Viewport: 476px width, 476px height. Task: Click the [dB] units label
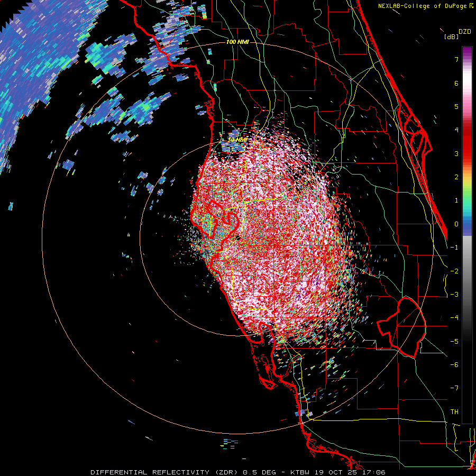[x=451, y=36]
